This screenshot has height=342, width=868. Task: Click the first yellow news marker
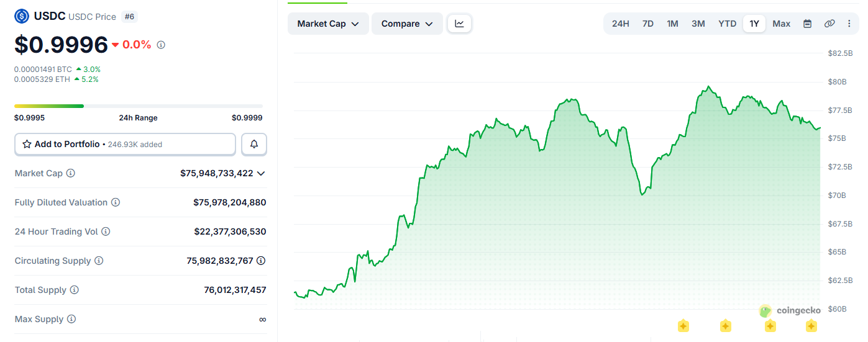[x=683, y=325]
